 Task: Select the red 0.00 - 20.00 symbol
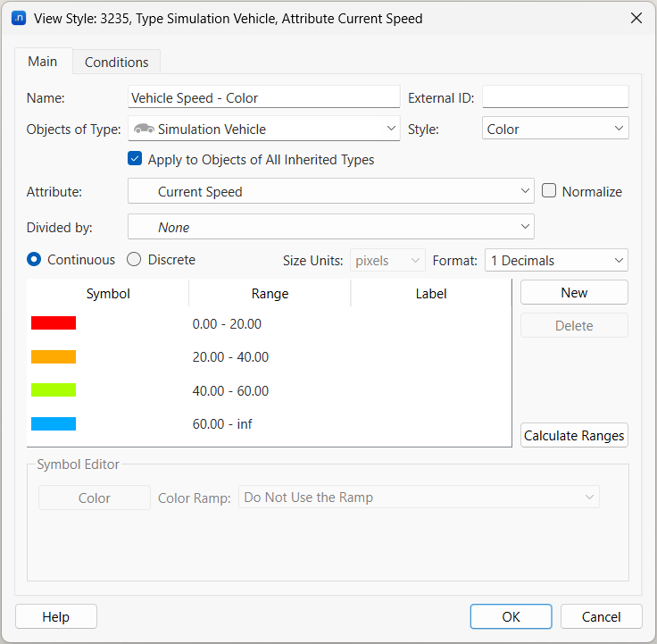[x=54, y=323]
